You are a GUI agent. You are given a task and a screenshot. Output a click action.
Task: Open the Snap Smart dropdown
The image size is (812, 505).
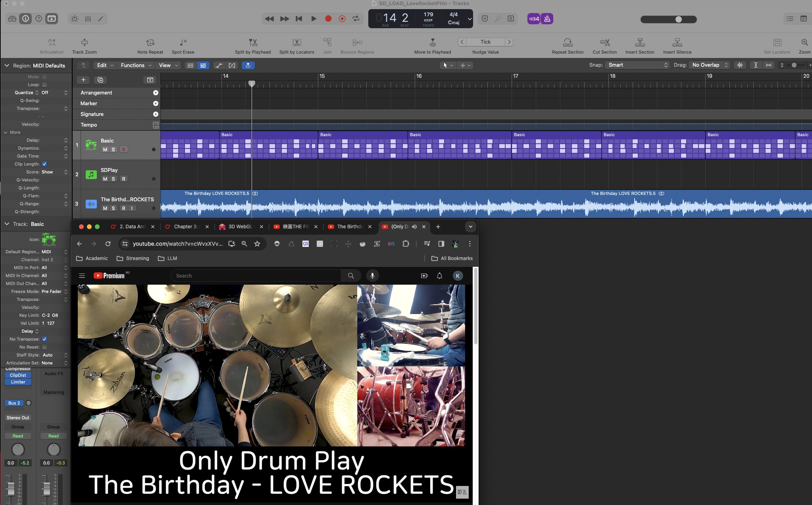637,65
